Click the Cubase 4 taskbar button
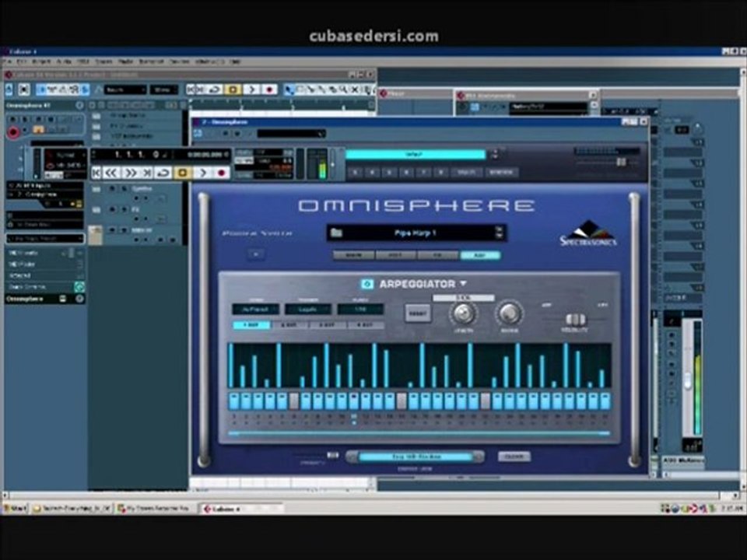This screenshot has height=560, width=747. [241, 509]
